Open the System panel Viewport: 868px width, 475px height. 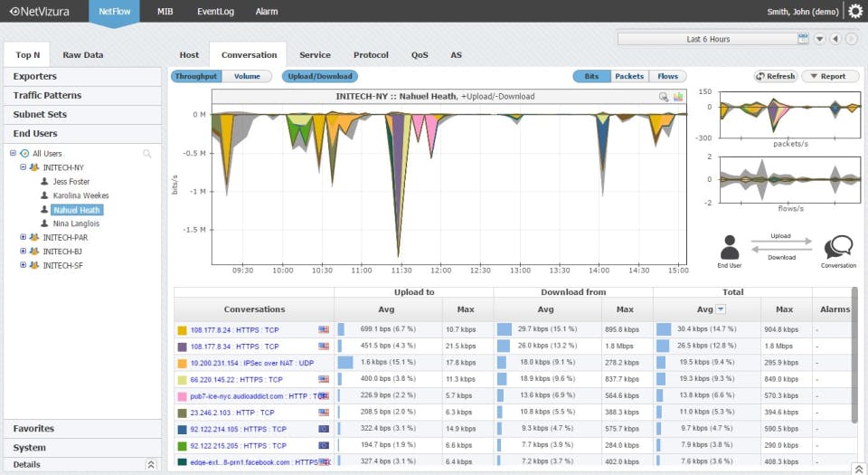[82, 447]
